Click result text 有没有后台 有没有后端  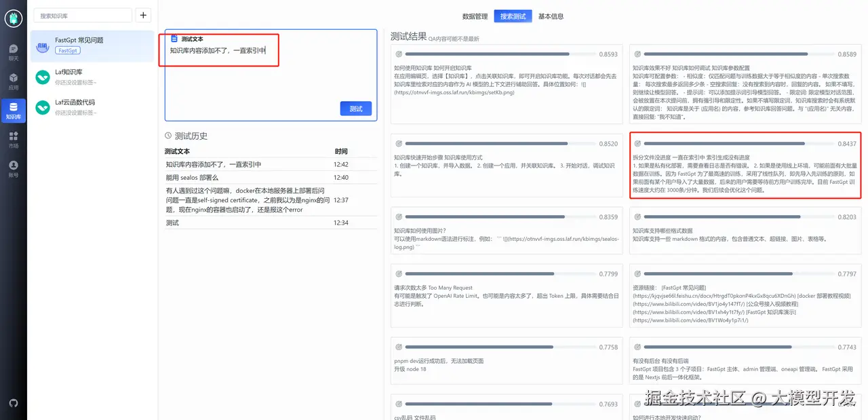pyautogui.click(x=660, y=361)
